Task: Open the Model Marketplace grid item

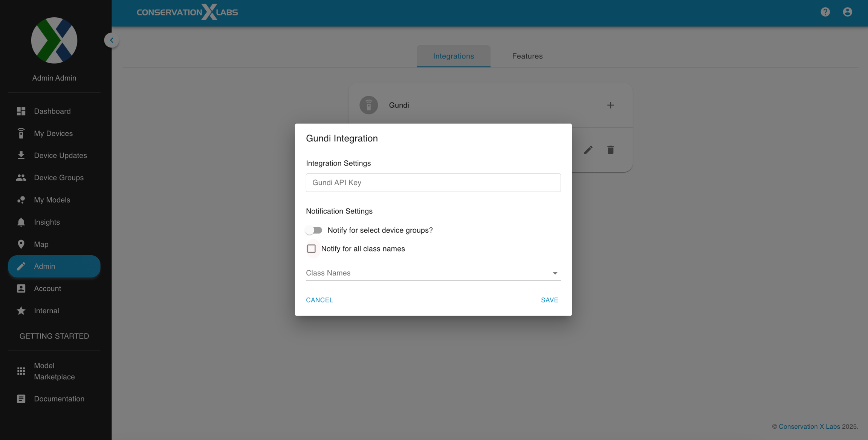Action: tap(21, 371)
